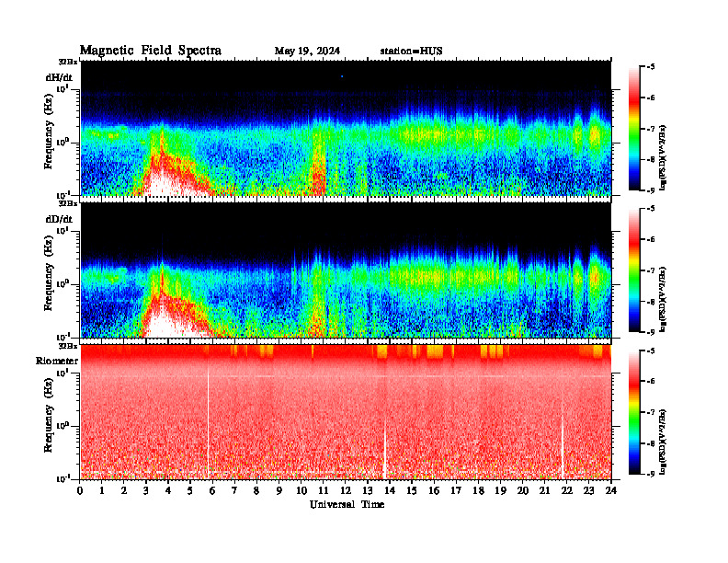Click the "Magnetic Field Spectra" title
728x563 pixels.
(x=151, y=51)
